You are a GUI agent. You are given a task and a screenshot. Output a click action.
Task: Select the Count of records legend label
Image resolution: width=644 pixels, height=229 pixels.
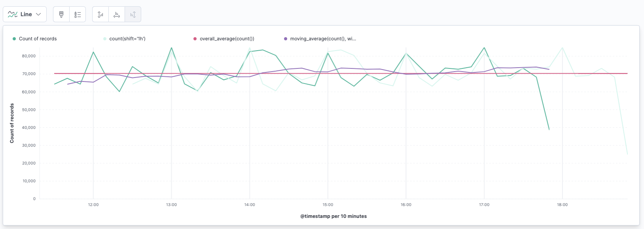(38, 39)
